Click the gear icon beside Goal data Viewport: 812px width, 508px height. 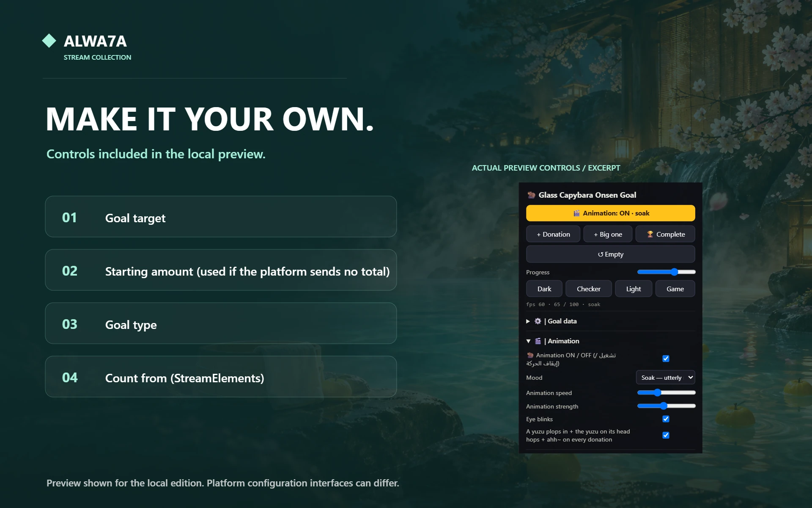tap(538, 321)
